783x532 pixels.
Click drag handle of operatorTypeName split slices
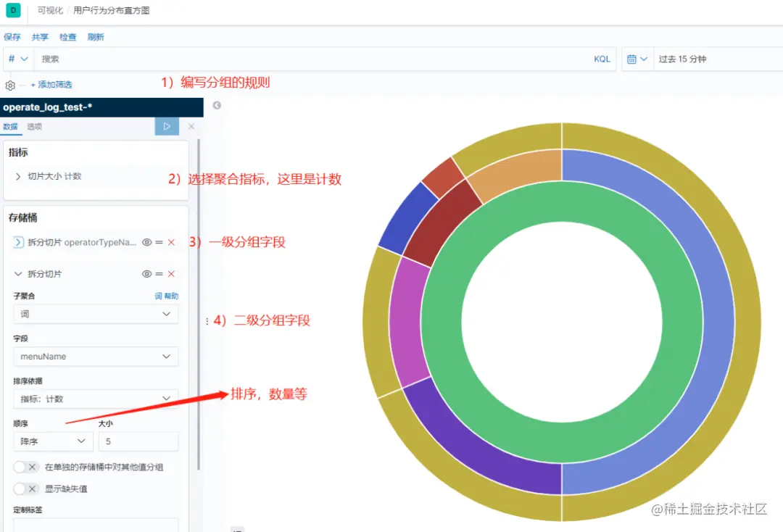pos(159,242)
